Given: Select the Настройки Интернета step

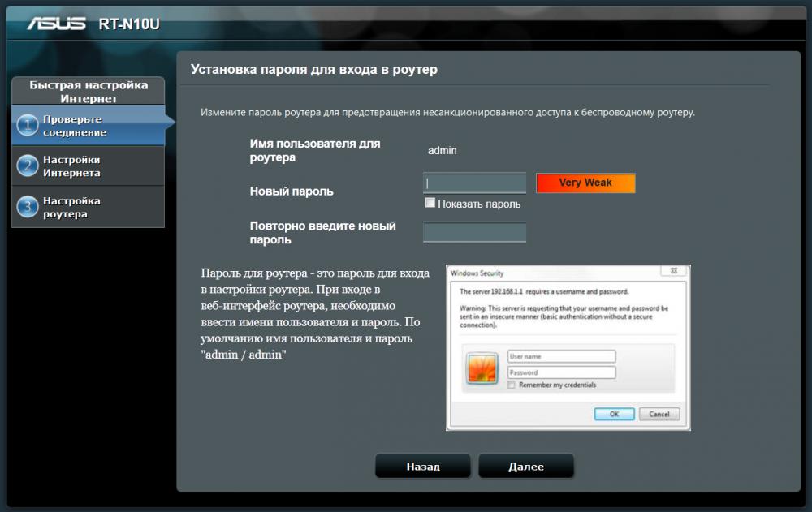Looking at the screenshot, I should 71,166.
